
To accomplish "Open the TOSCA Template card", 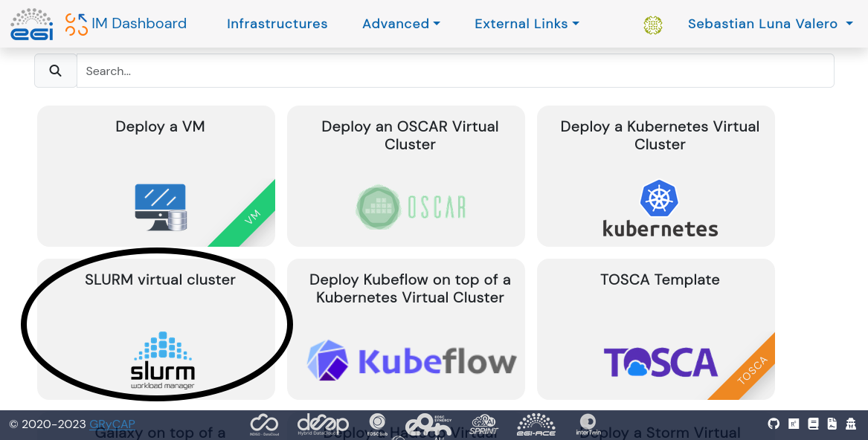I will (x=656, y=329).
